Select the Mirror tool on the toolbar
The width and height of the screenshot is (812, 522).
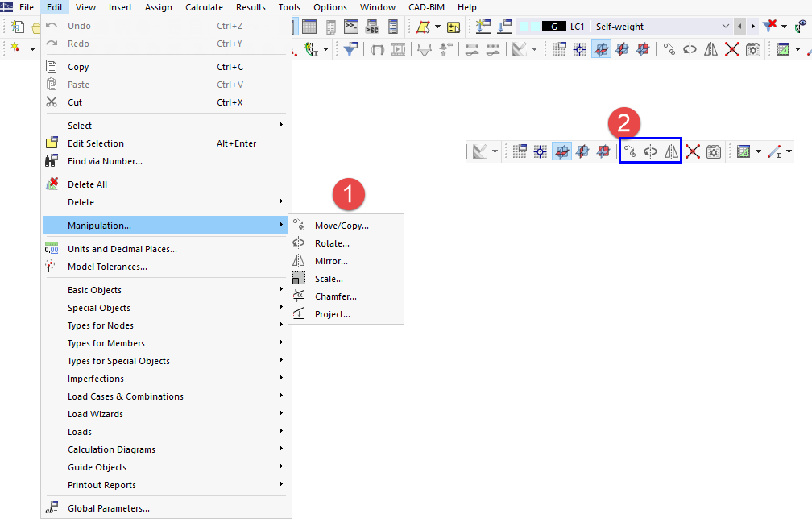669,151
